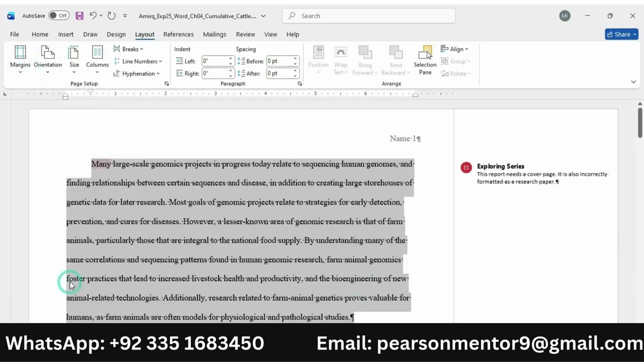Click the Word application icon
Viewport: 644px width, 362px height.
[x=11, y=16]
